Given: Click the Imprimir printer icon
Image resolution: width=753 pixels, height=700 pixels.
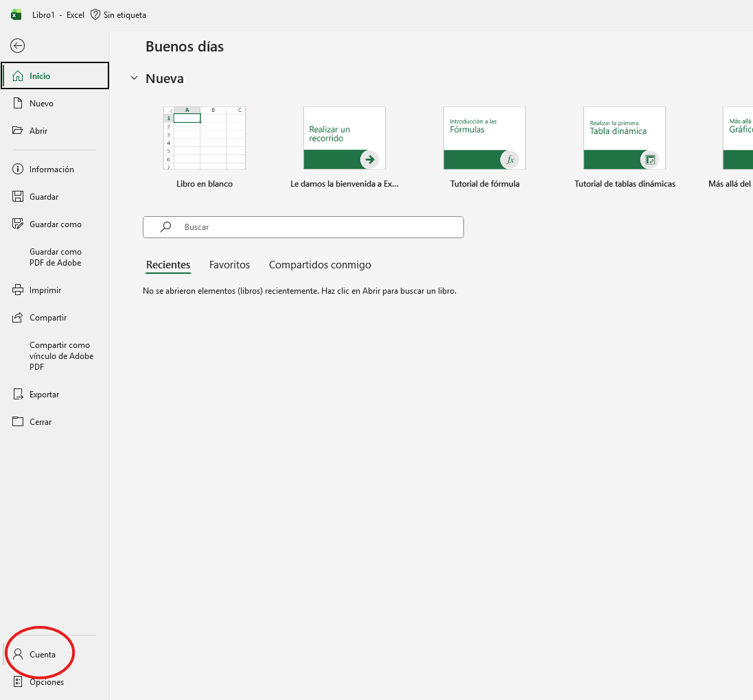Looking at the screenshot, I should (18, 290).
